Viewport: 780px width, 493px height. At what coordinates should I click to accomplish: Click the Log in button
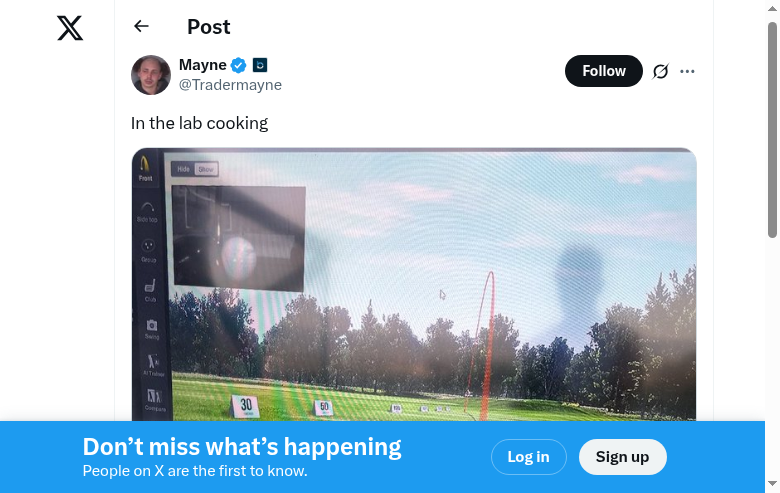pos(528,457)
